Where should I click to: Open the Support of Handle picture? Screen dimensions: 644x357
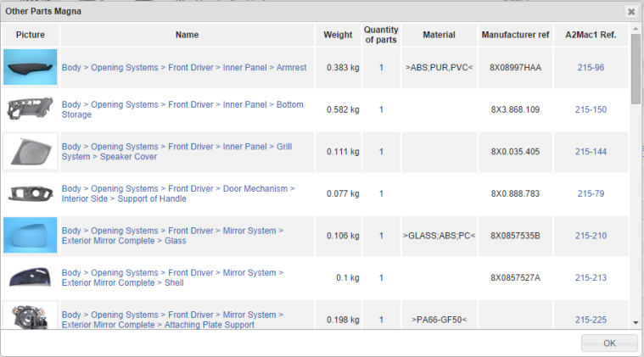(x=31, y=193)
